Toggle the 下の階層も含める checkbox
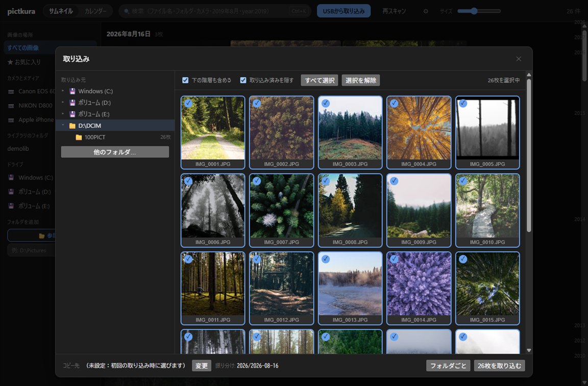588x386 pixels. pyautogui.click(x=185, y=80)
